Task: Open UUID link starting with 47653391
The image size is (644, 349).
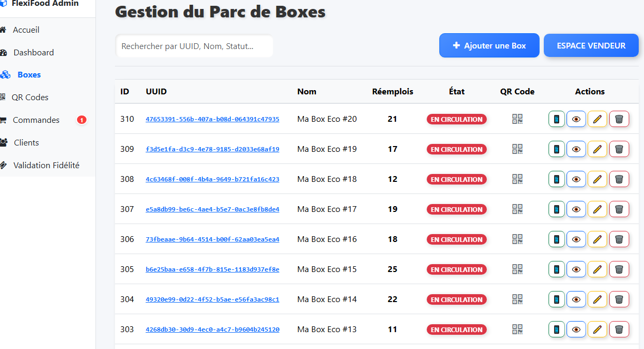Action: 213,119
